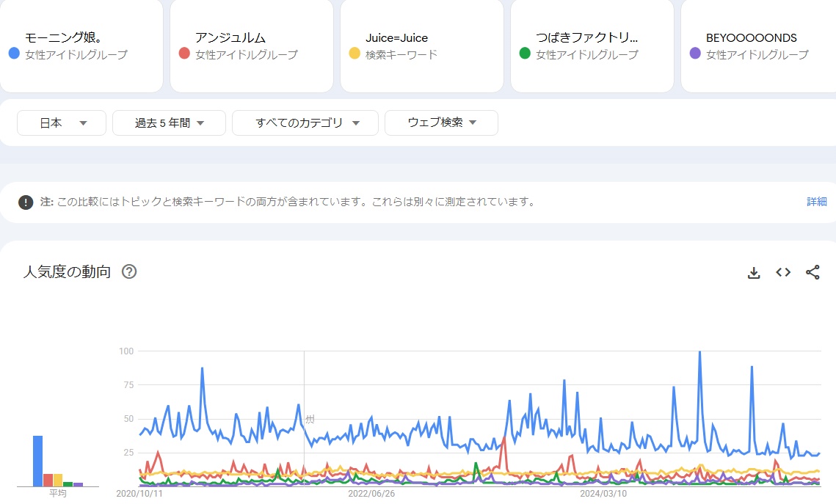Open the 日本 region dropdown
836x504 pixels.
pos(62,123)
